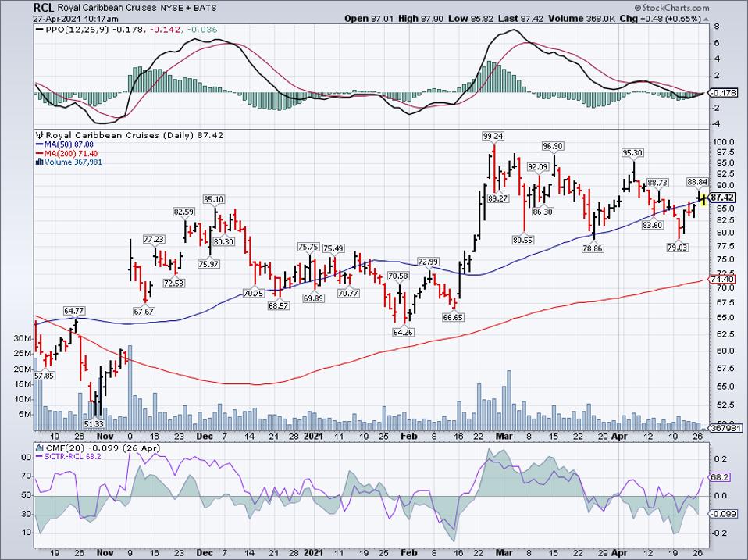Viewport: 748px width, 560px height.
Task: Click the MA(200) 71.40 legend entry
Action: [70, 154]
